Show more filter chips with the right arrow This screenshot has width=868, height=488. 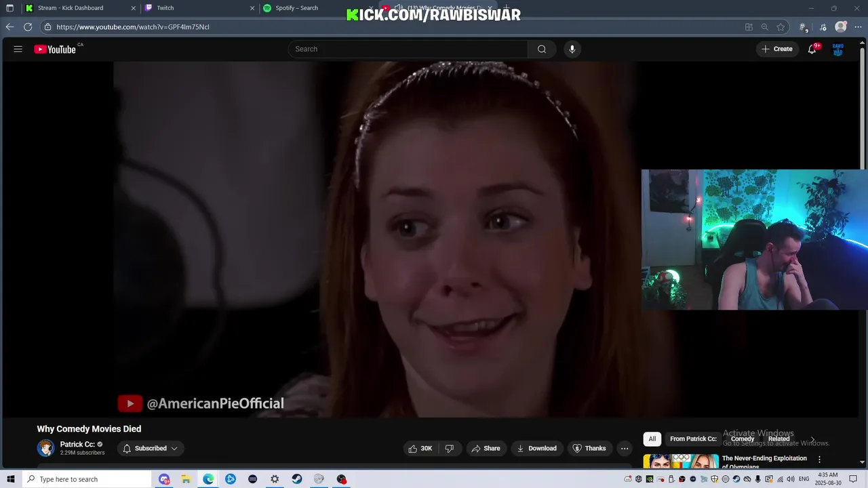tap(813, 439)
